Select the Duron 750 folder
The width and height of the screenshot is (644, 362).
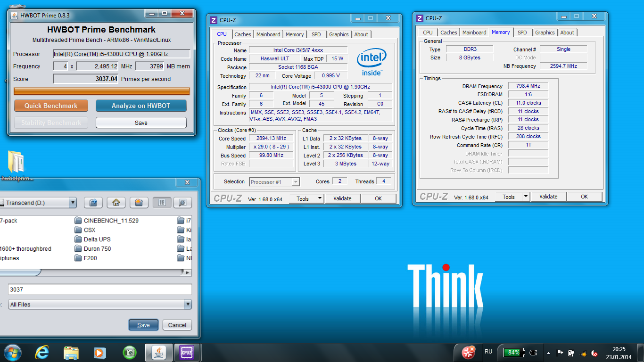pos(93,249)
